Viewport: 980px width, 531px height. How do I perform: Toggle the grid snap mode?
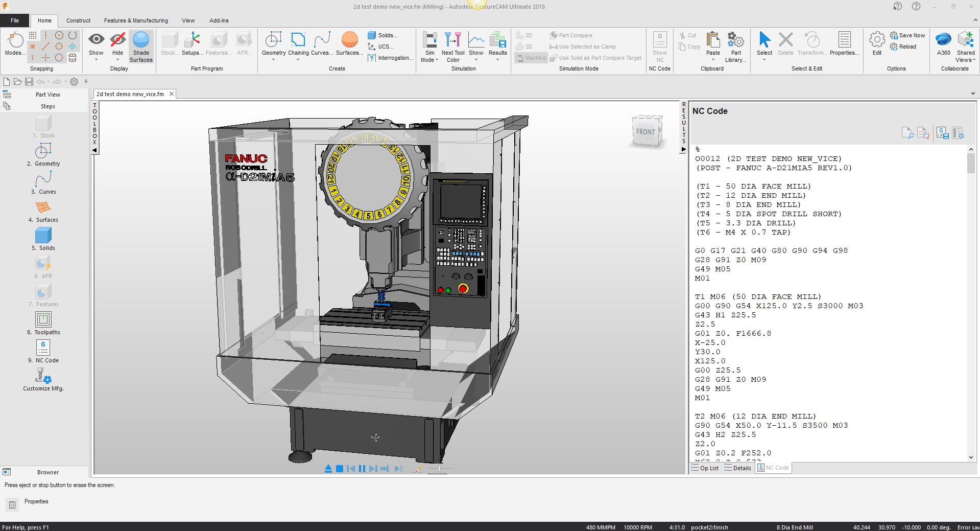coord(33,35)
